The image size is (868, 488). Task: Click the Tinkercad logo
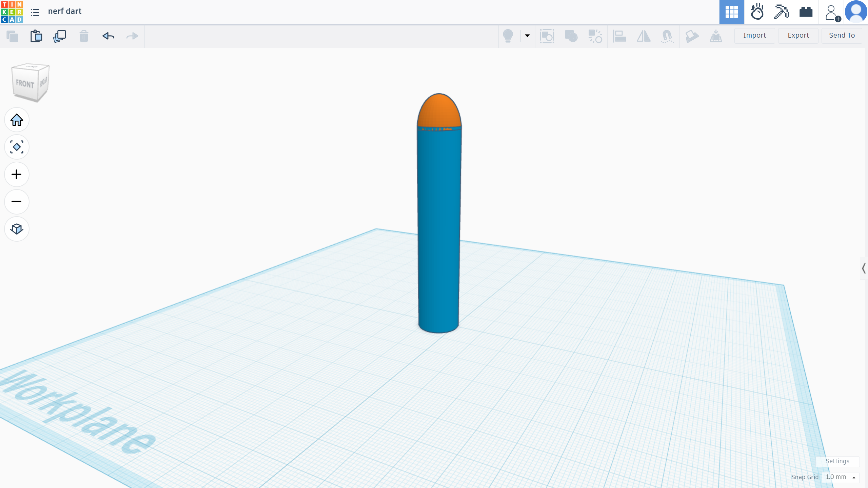tap(12, 12)
